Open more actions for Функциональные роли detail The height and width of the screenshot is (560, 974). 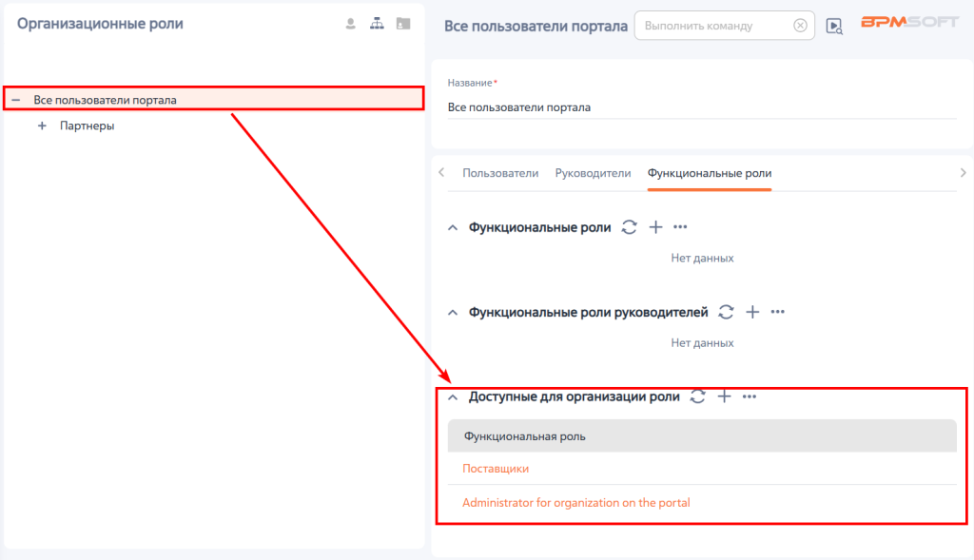tap(680, 227)
